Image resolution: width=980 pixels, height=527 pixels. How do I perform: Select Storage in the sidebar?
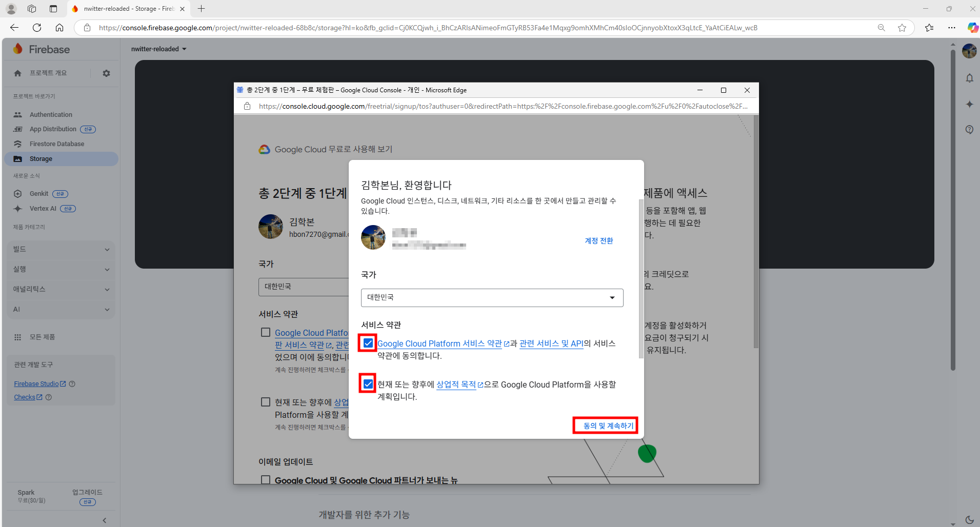(x=61, y=159)
